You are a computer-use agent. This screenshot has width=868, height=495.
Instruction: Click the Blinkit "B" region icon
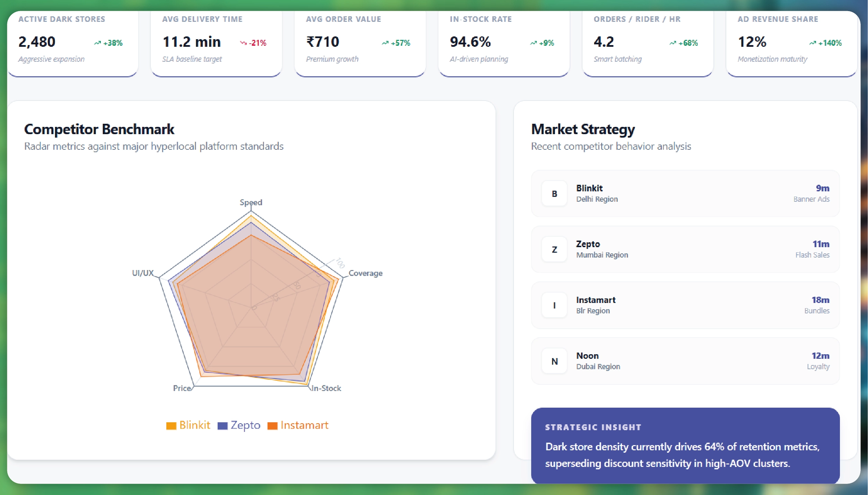point(554,193)
